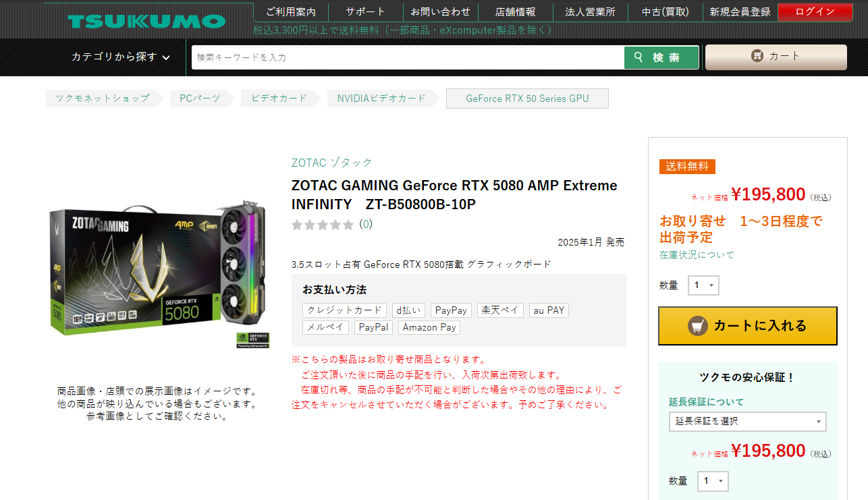Screen dimensions: 868x500
Task: Open 中古(買取) menu item
Action: 666,12
